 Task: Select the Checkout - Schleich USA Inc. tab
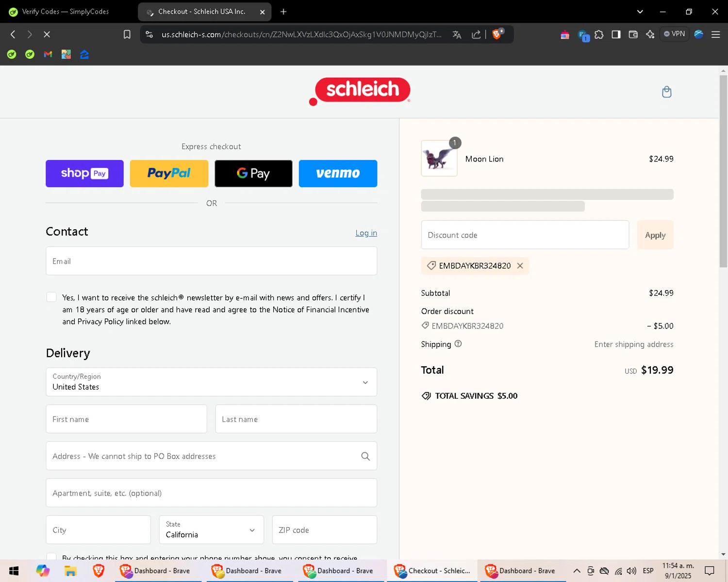[204, 12]
